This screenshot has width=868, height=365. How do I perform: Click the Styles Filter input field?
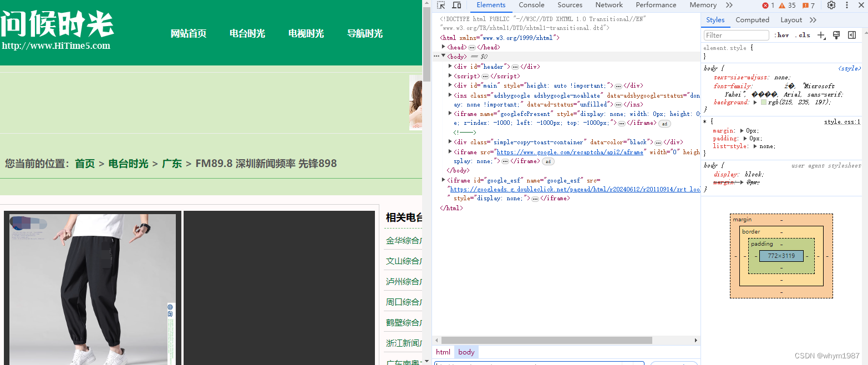point(736,35)
